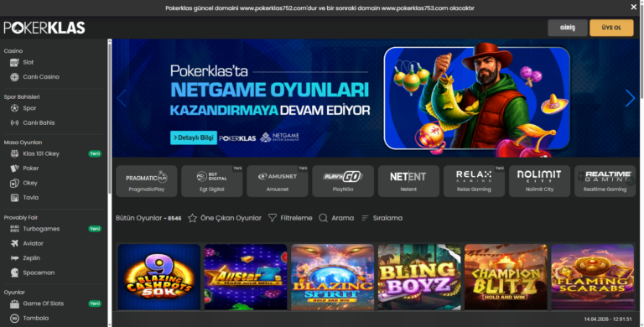Screen dimensions: 644x327
Task: Open Tombala ball icon
Action: (14, 319)
